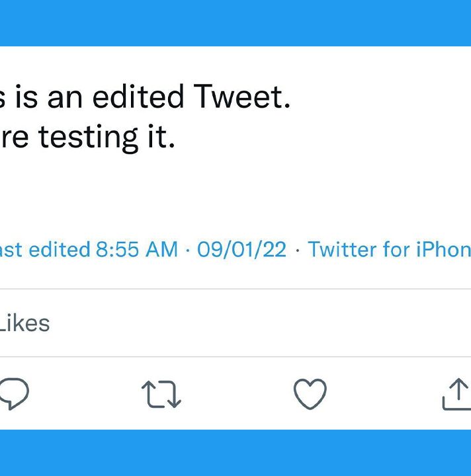Screen dimensions: 471x476
Task: View the list of Likes
Action: pyautogui.click(x=24, y=323)
